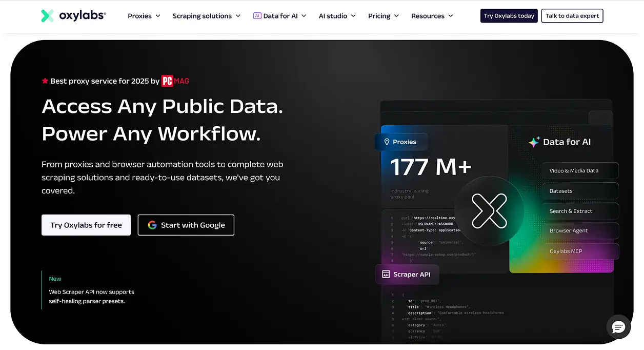Click the Try Oxylabs for free button
This screenshot has width=644, height=350.
point(86,225)
